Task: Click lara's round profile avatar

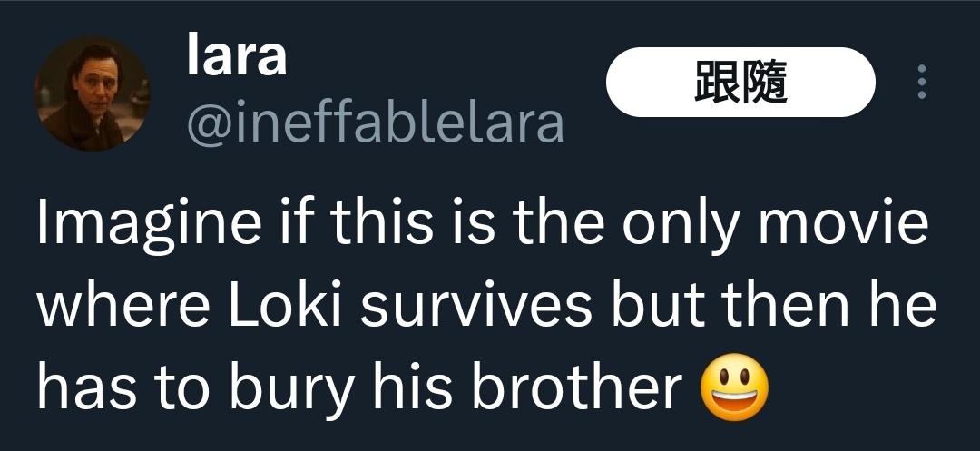Action: 92,93
